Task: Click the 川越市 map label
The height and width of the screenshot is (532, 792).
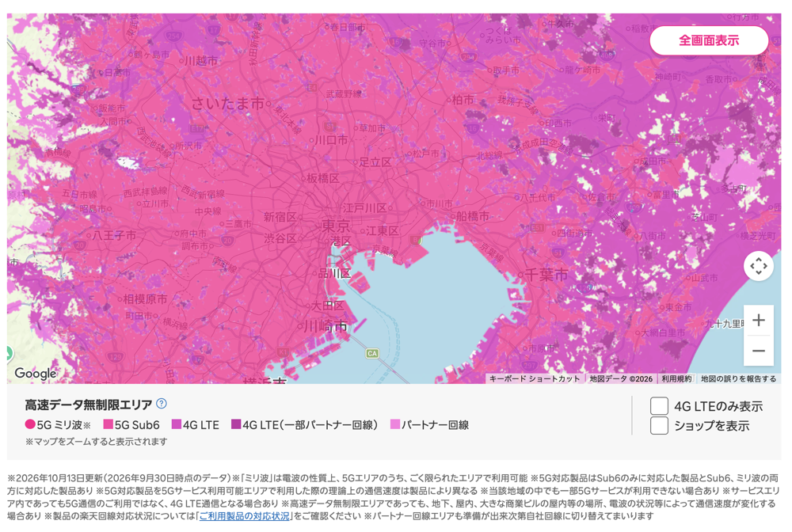Action: pyautogui.click(x=201, y=61)
